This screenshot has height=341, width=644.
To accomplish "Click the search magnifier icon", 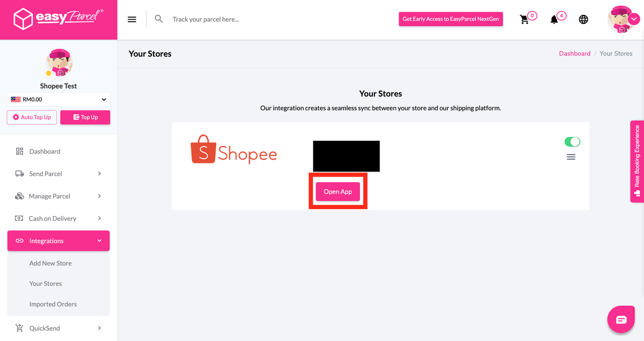I will (158, 19).
